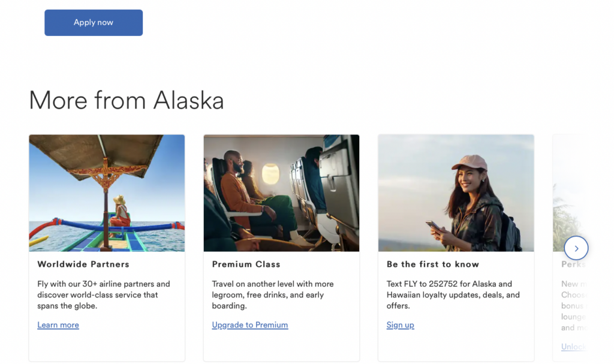Click the phone in the woman's hands
Viewport: 614px width, 364px height.
point(434,227)
